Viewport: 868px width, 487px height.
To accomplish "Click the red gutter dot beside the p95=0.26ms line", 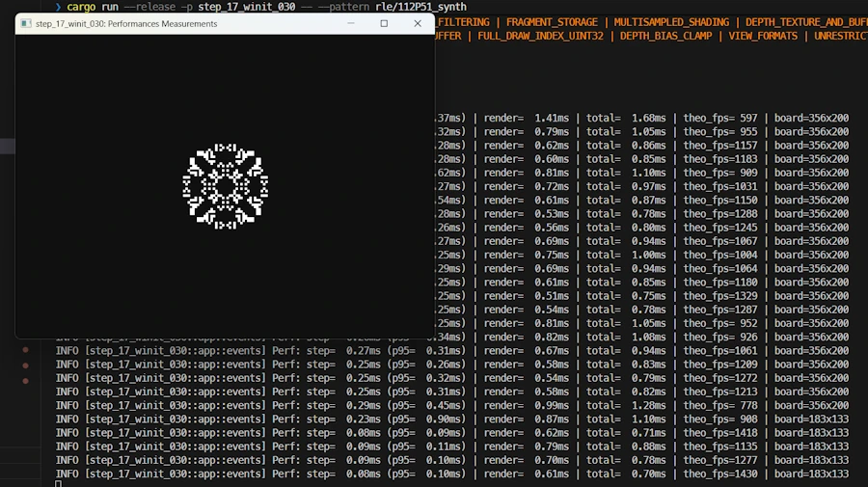I will [x=25, y=365].
